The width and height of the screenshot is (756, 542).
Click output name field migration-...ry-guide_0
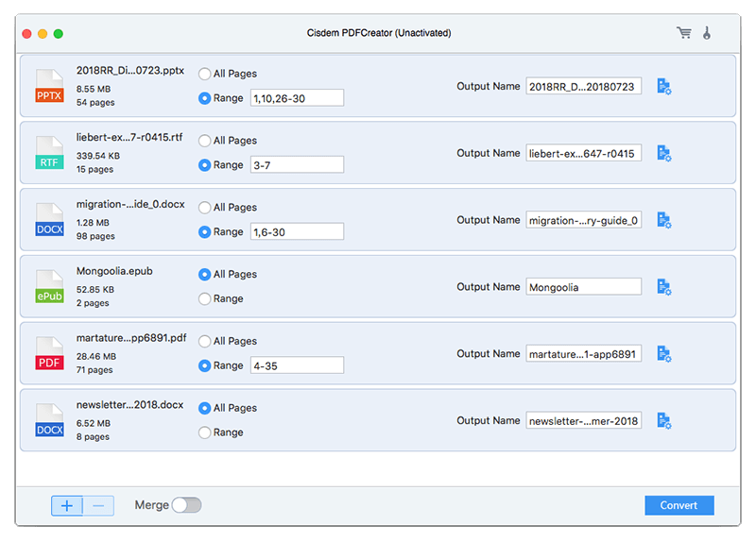[583, 220]
